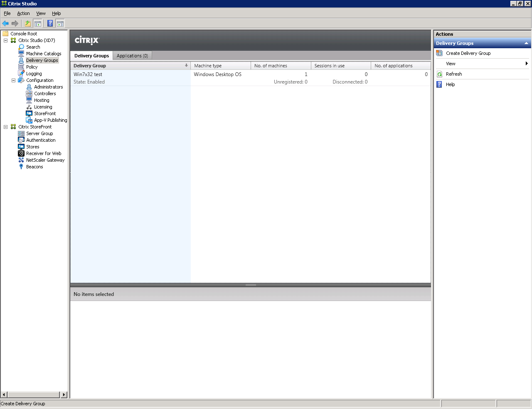Open the Help menu
Image resolution: width=532 pixels, height=409 pixels.
(57, 13)
